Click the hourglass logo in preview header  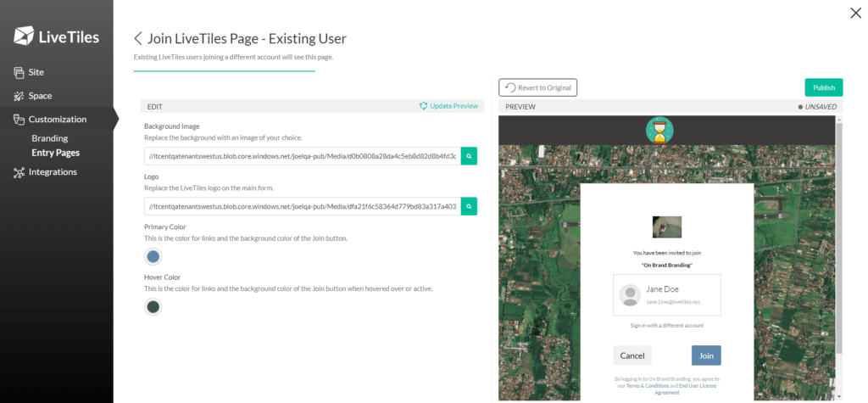click(x=659, y=131)
